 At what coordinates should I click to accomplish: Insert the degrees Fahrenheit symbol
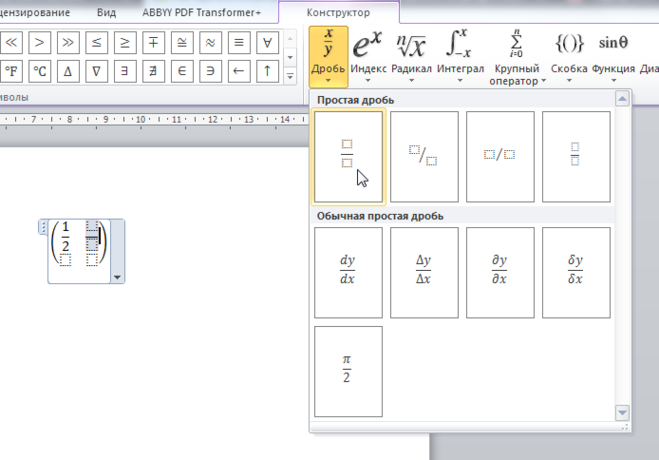tap(11, 71)
